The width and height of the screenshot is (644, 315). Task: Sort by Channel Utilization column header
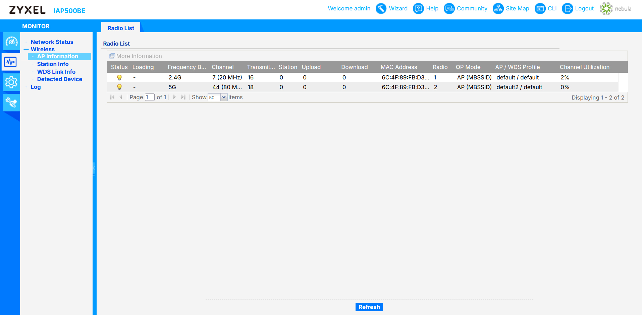point(584,67)
